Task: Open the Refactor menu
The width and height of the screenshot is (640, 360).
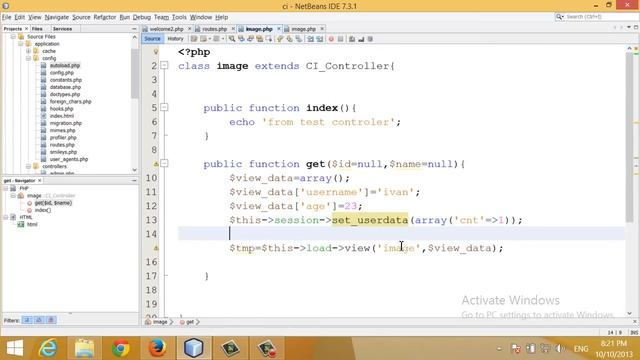Action: point(105,17)
